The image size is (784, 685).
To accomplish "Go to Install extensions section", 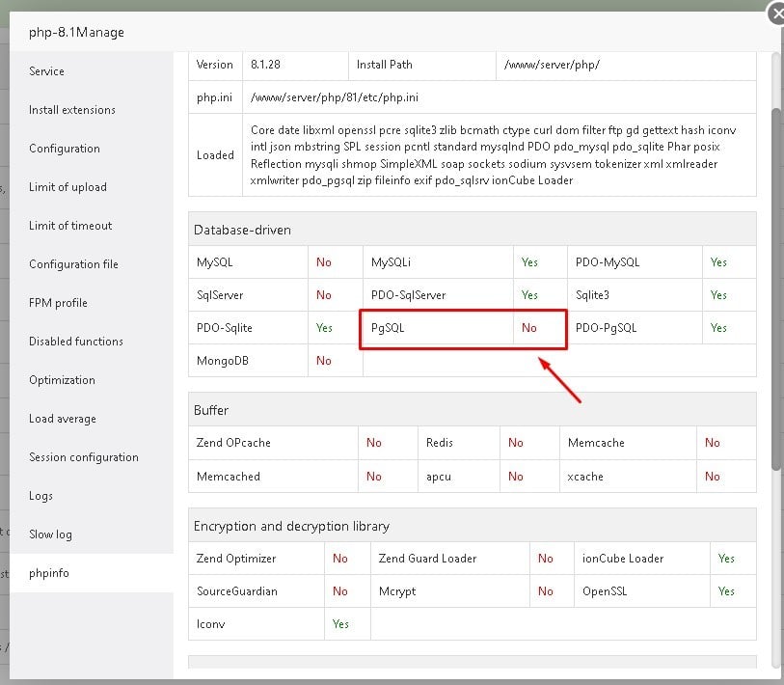I will click(x=72, y=110).
